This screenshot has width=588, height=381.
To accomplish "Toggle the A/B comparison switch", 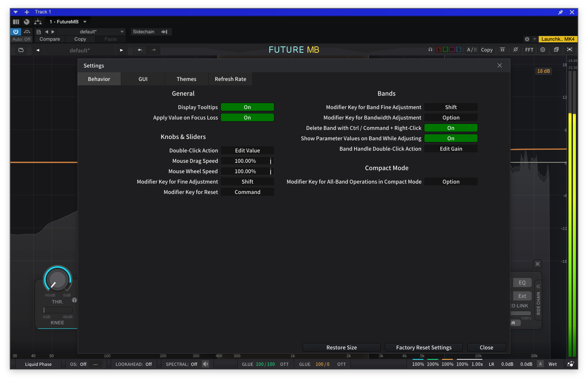I will click(472, 50).
